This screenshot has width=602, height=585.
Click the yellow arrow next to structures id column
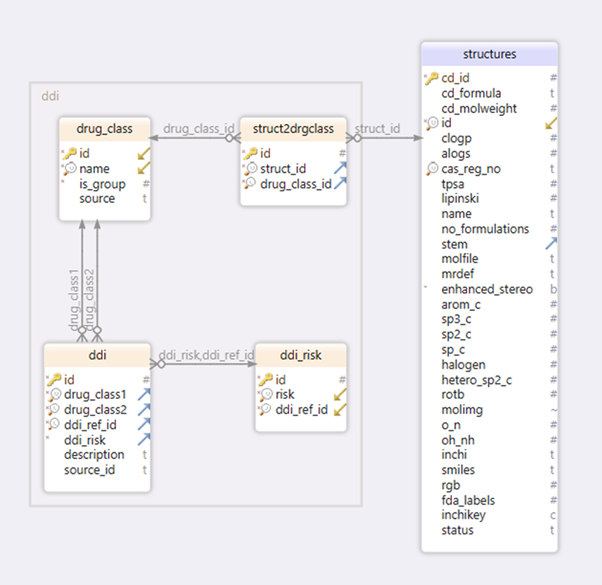click(x=551, y=123)
